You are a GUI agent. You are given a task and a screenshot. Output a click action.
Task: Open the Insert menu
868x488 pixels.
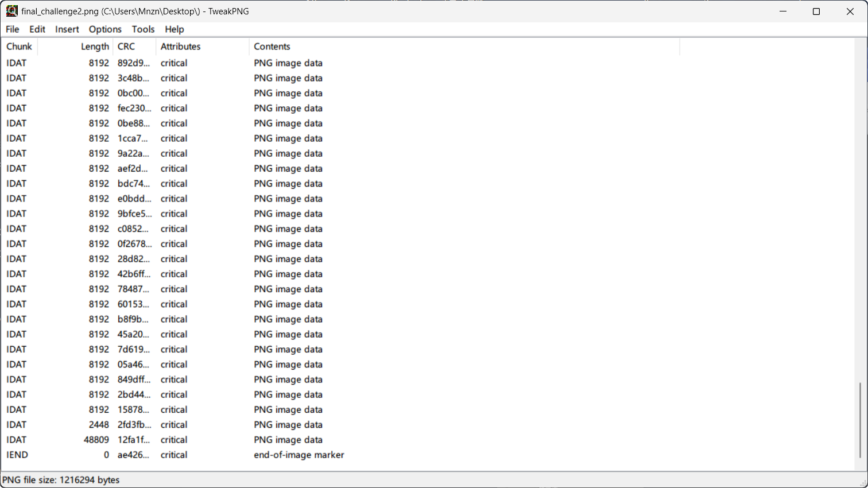[x=67, y=29]
